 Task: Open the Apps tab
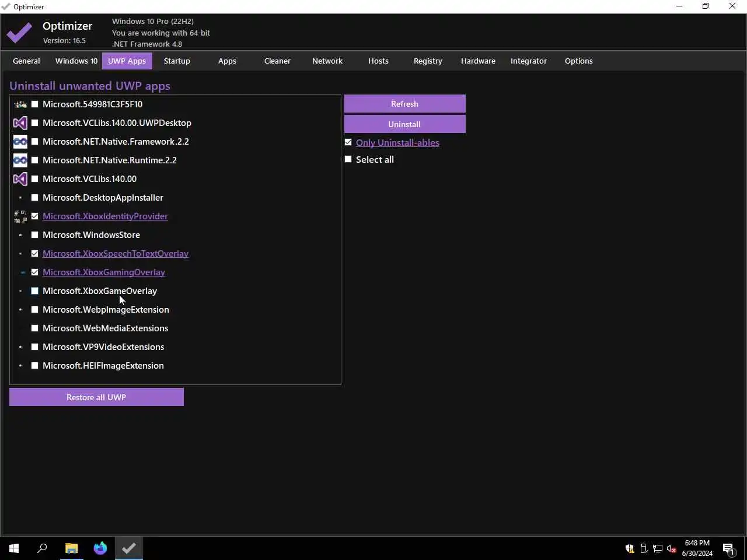click(x=227, y=61)
